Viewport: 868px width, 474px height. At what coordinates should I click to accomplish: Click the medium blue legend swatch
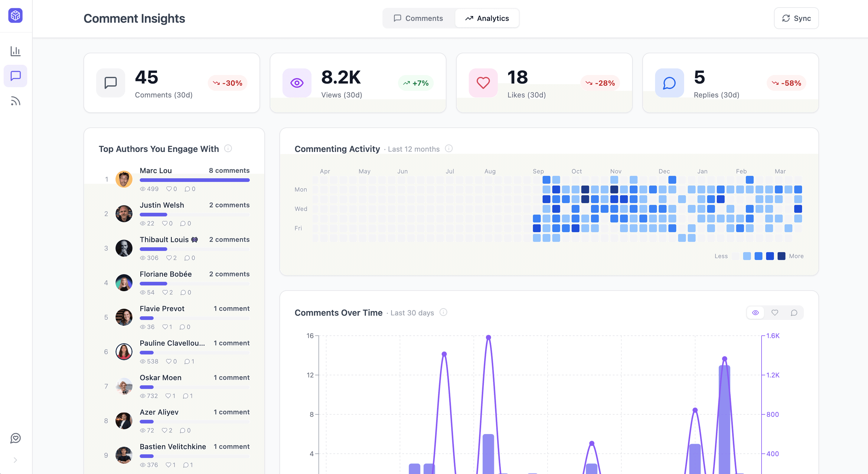pos(759,256)
